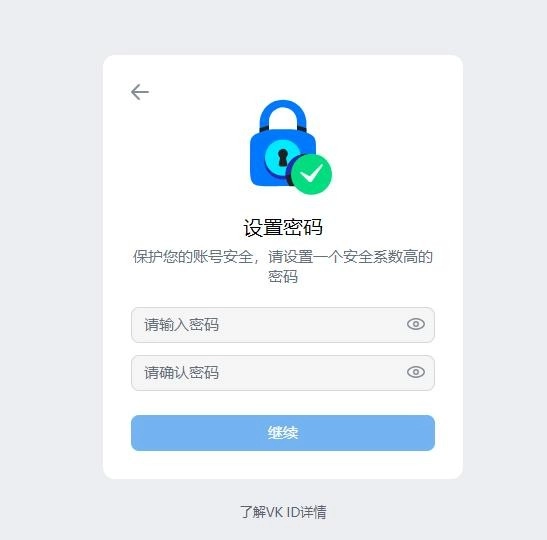Click the 请确认密码 placeholder text

[182, 373]
